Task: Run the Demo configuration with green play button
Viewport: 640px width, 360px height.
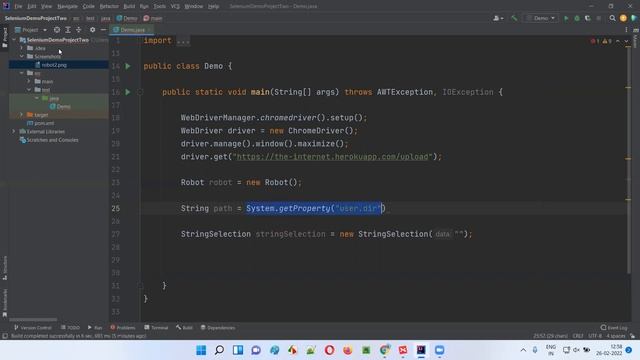Action: 566,18
